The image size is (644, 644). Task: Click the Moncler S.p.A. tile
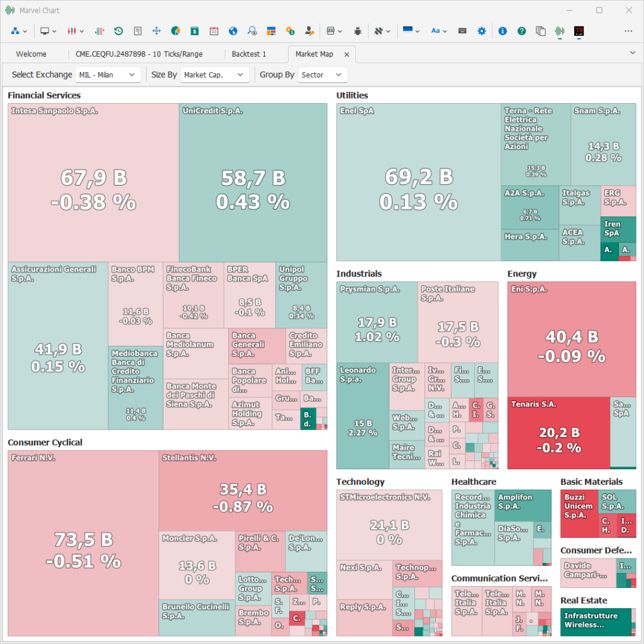pyautogui.click(x=197, y=565)
